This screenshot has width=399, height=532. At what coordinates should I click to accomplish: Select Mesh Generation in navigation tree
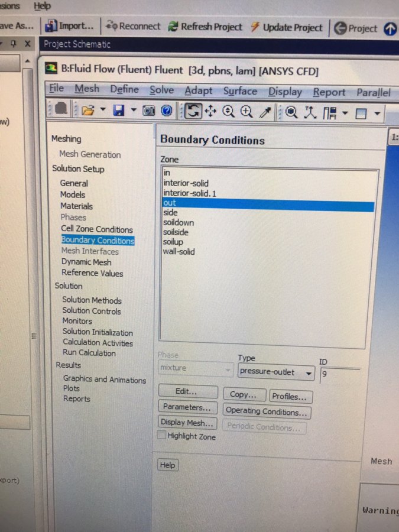[x=90, y=154]
